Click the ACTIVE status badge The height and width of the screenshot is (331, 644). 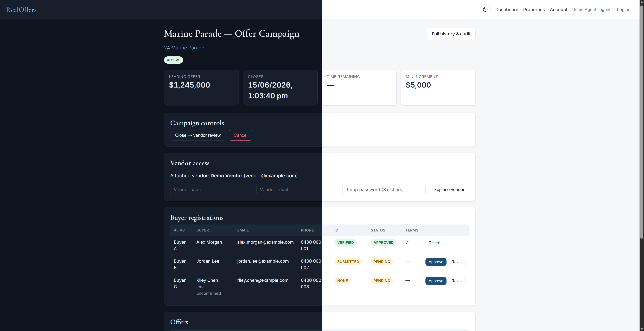tap(174, 60)
